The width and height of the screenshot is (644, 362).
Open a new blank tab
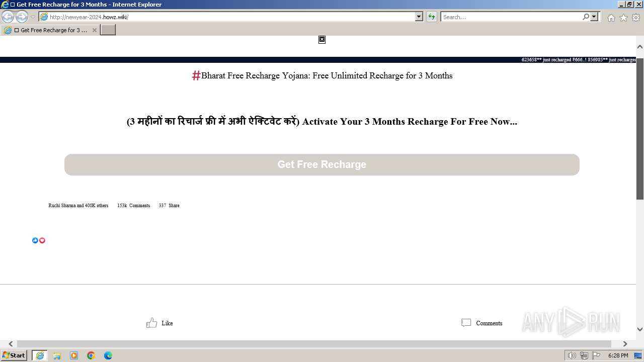[108, 30]
